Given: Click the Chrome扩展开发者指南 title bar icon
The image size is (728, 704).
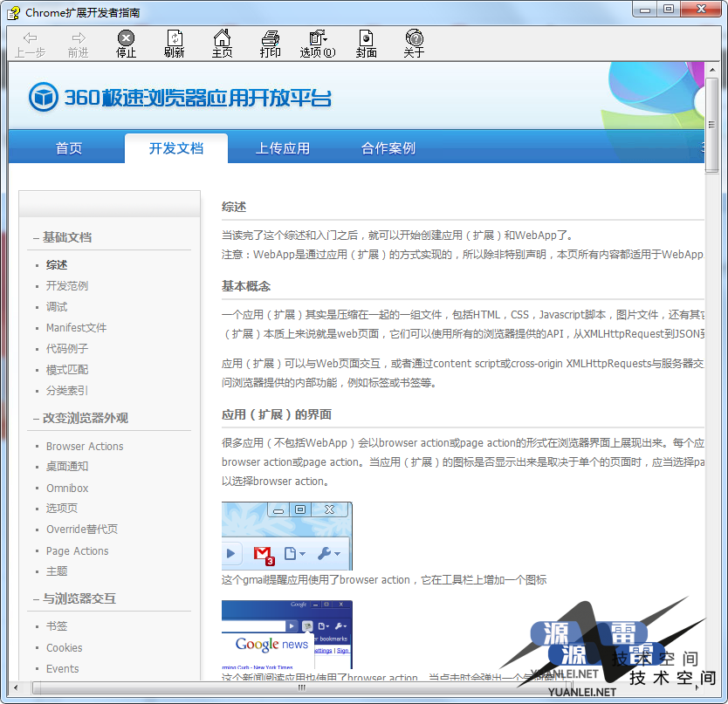Looking at the screenshot, I should point(13,13).
